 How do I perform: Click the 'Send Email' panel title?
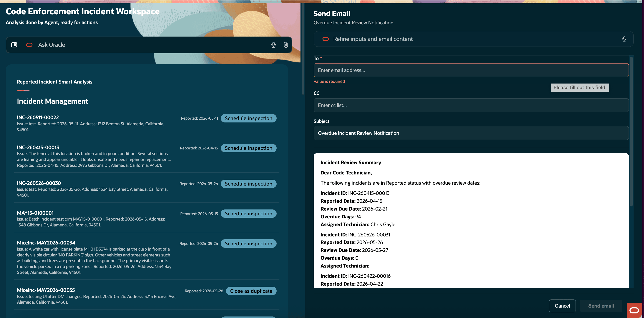click(x=332, y=13)
